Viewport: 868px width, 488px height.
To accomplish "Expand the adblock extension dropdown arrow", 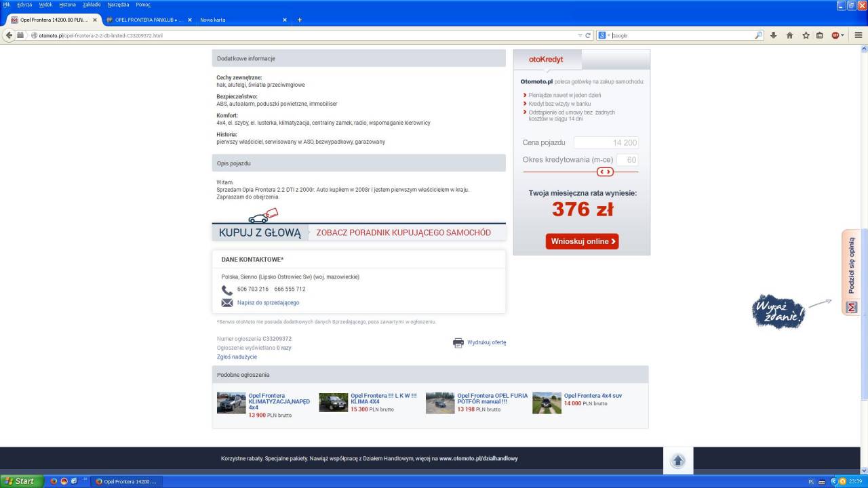I will coord(843,35).
